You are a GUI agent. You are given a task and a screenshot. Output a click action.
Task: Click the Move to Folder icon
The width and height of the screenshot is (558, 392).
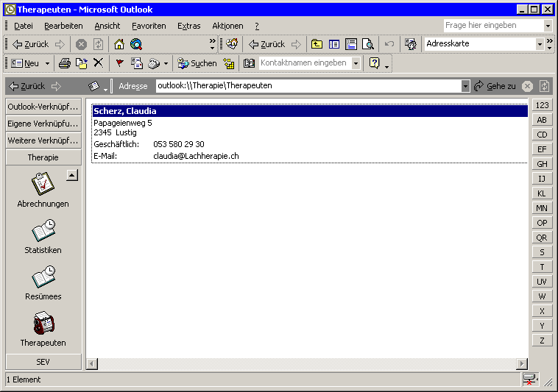coord(82,63)
